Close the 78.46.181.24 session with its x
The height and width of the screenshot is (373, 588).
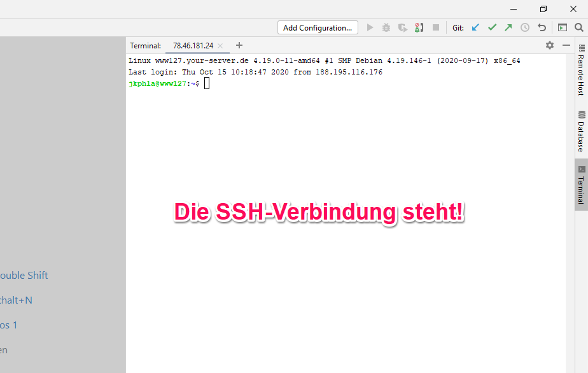pyautogui.click(x=220, y=45)
